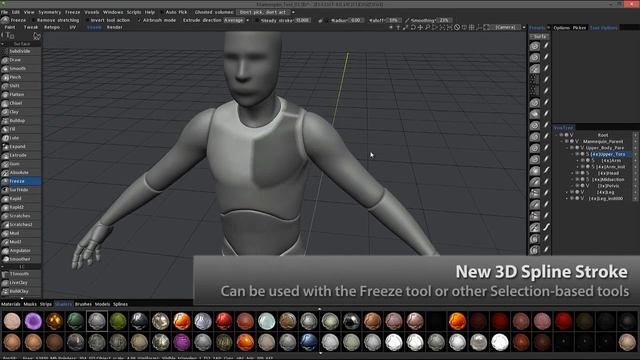Activate the Mud2 tool

tap(21, 242)
